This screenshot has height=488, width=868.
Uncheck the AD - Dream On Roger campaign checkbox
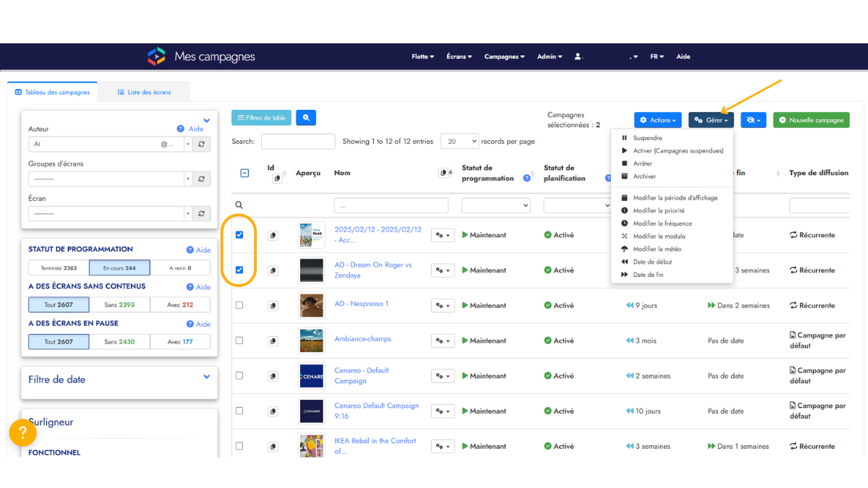tap(239, 270)
